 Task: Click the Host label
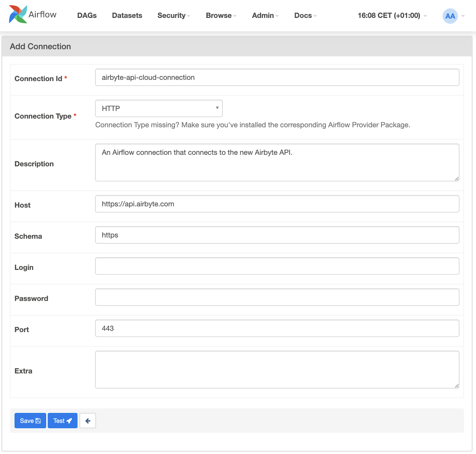click(x=23, y=205)
